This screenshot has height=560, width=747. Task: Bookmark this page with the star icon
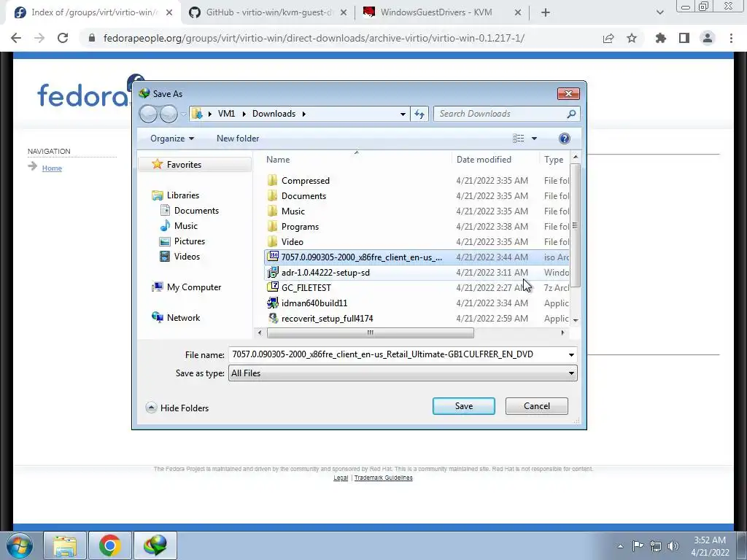coord(632,38)
